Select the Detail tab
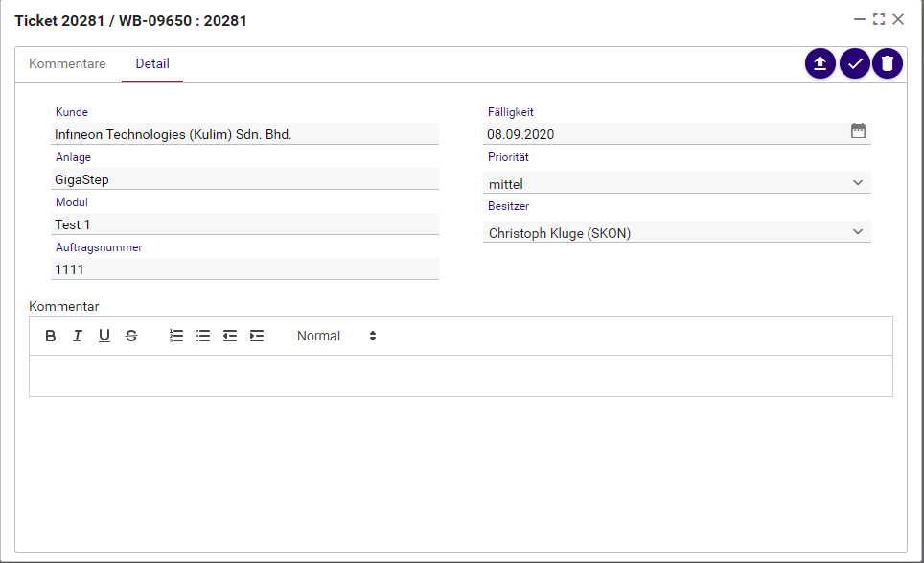This screenshot has width=924, height=563. pos(152,64)
